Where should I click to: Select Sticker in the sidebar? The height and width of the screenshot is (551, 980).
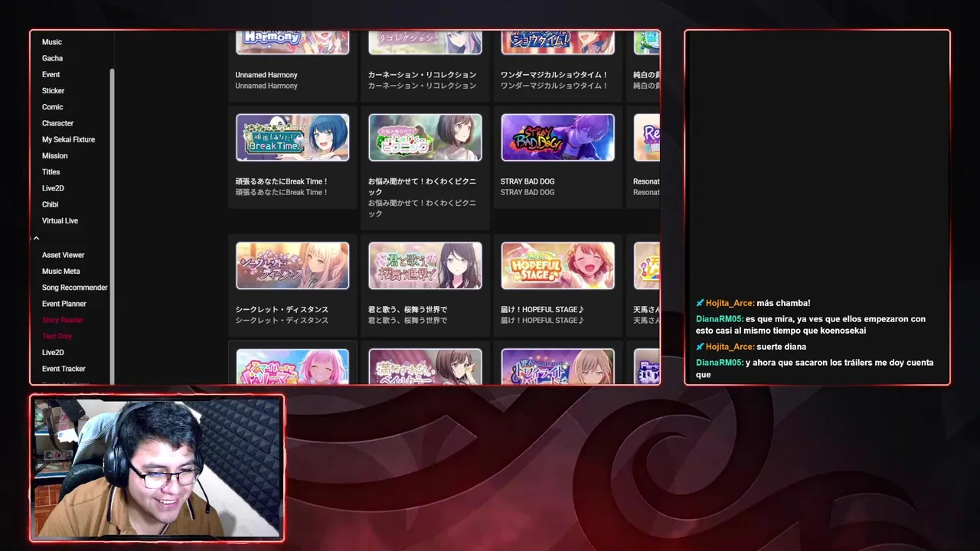click(53, 91)
